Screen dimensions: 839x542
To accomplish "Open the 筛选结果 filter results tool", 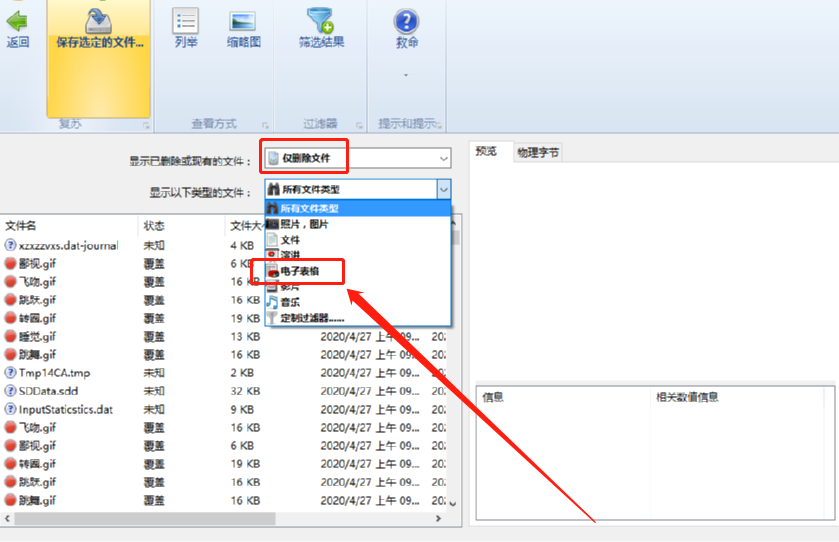I will click(x=321, y=28).
